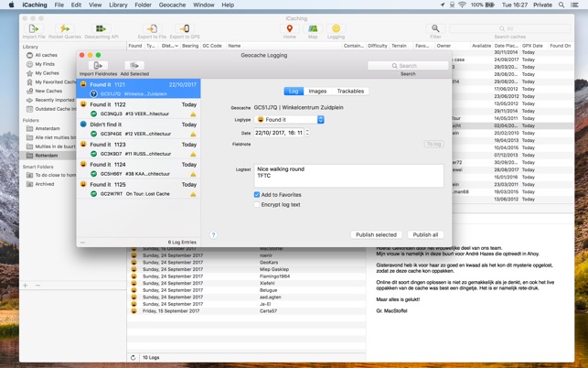Screen dimensions: 588x368
Task: Open the Folder menu
Action: click(x=144, y=5)
